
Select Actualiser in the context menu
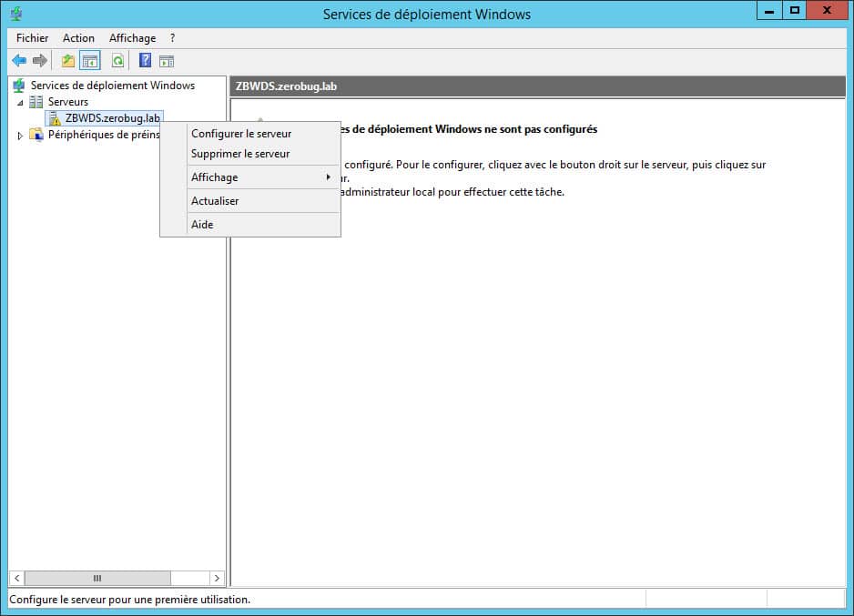(x=250, y=201)
